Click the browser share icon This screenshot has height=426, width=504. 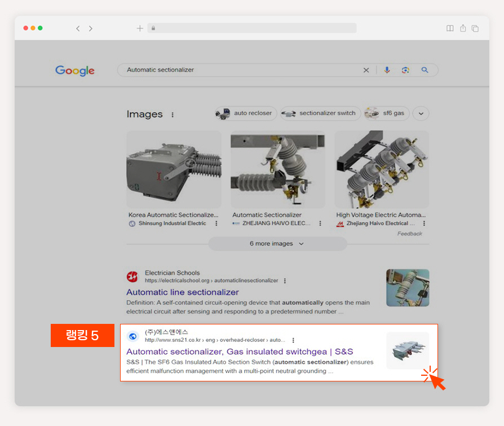click(x=463, y=28)
